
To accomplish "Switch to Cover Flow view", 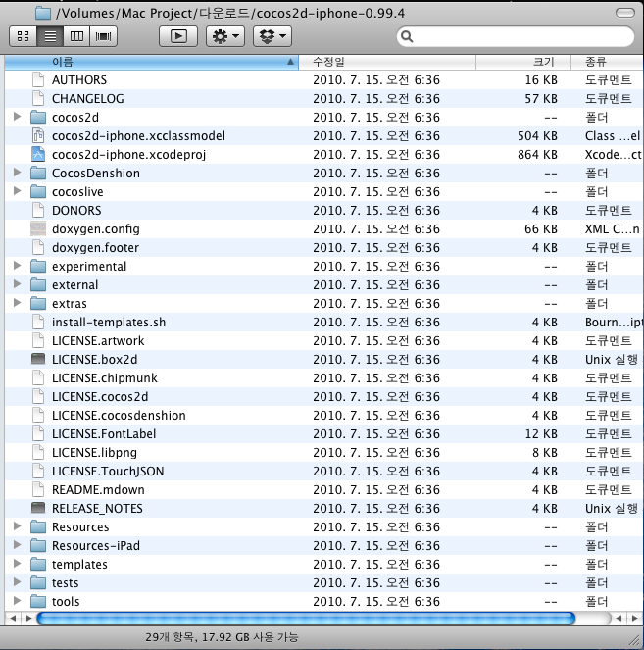I will (x=103, y=36).
